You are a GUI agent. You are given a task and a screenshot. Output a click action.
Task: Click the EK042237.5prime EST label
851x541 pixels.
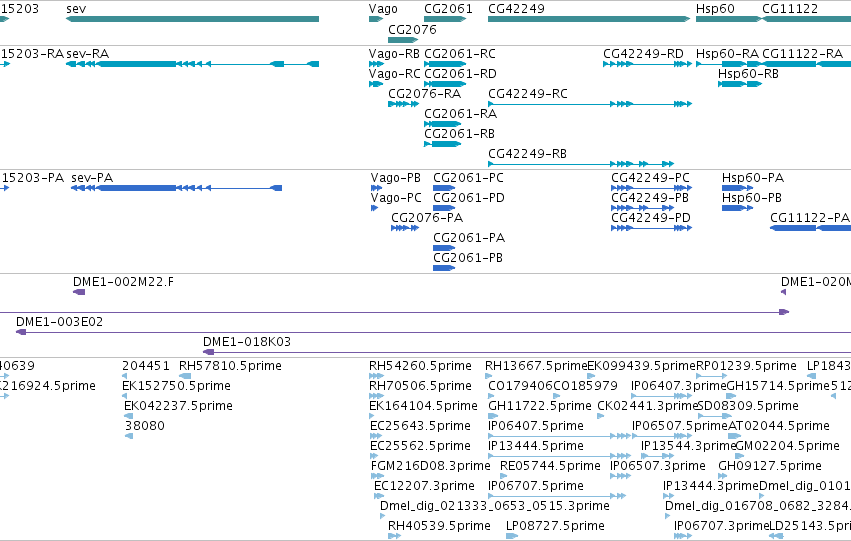click(x=178, y=406)
